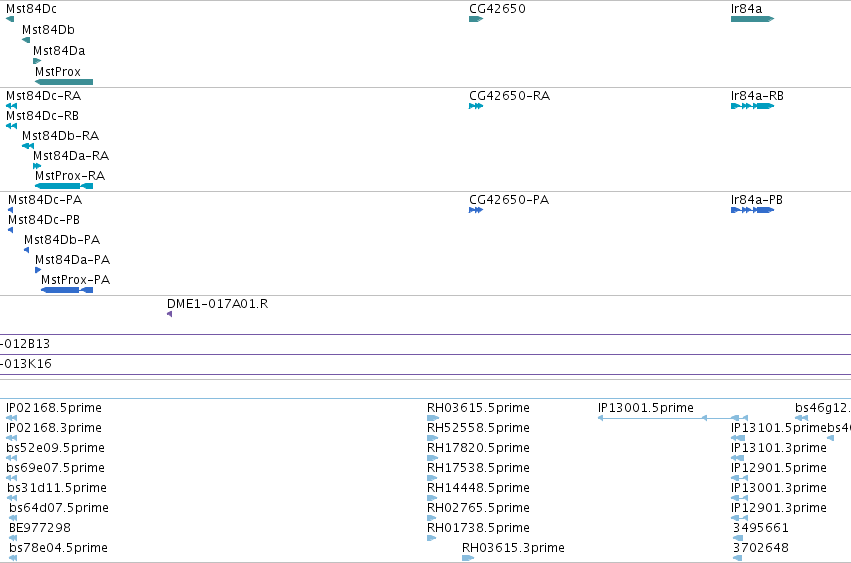This screenshot has height=563, width=851.
Task: Select the MstProx gene name
Action: (58, 72)
